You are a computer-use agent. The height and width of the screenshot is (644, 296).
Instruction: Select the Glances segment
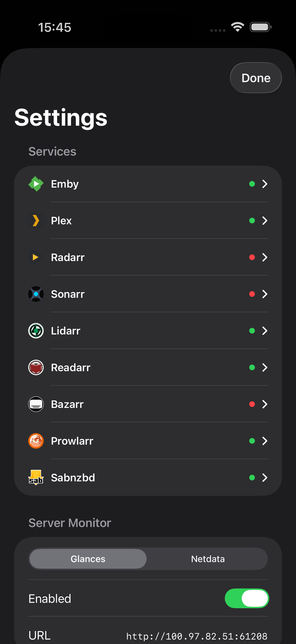point(88,559)
